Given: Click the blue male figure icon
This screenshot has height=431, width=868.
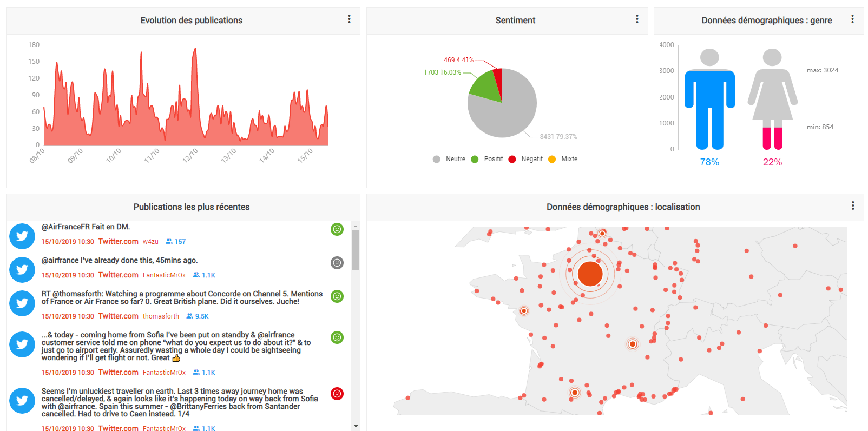Looking at the screenshot, I should (x=709, y=100).
